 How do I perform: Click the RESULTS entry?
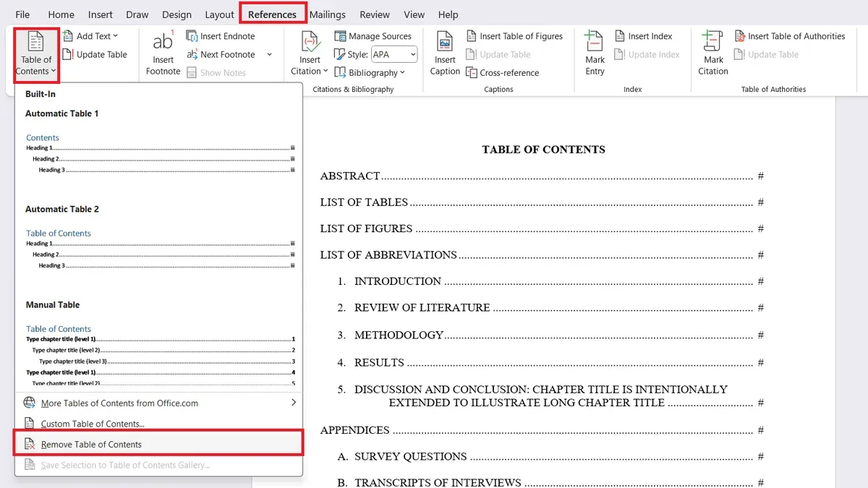coord(379,363)
